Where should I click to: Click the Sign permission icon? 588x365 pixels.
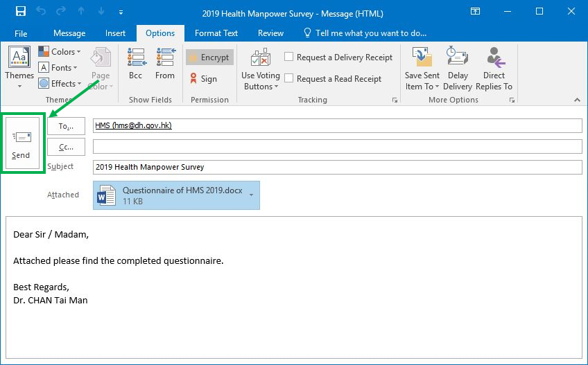tap(203, 79)
